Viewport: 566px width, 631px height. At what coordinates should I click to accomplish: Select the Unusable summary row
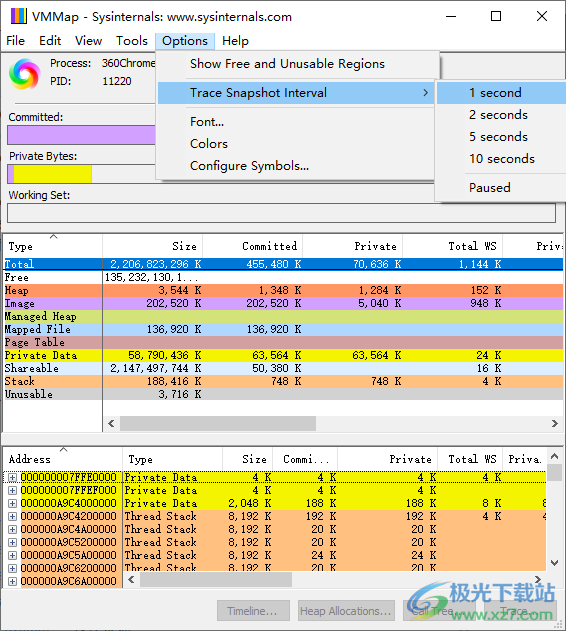[x=283, y=394]
